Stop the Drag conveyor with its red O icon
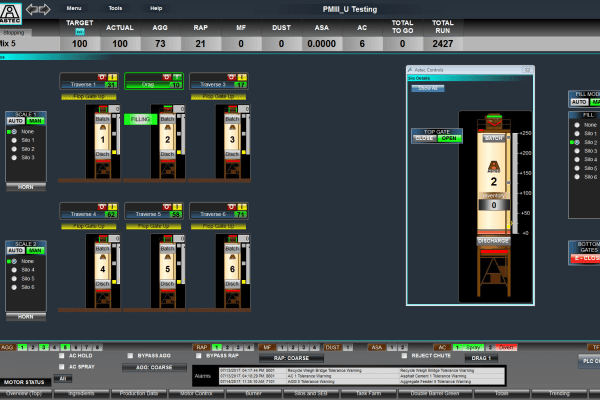The width and height of the screenshot is (600, 400). [x=166, y=77]
